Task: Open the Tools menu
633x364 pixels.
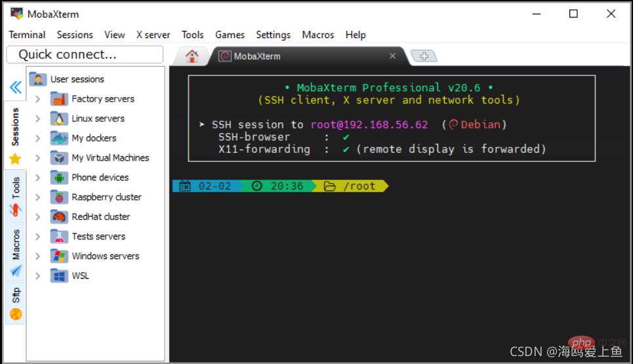Action: point(193,35)
